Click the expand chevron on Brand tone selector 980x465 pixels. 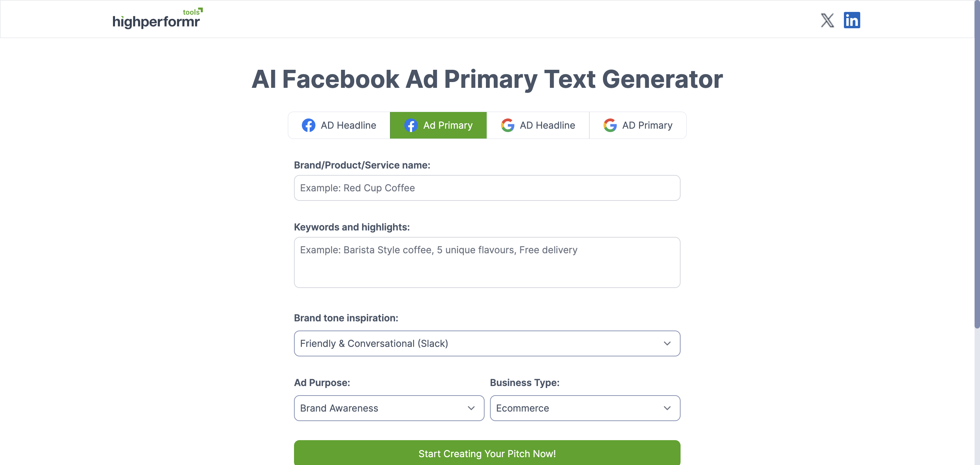click(667, 343)
